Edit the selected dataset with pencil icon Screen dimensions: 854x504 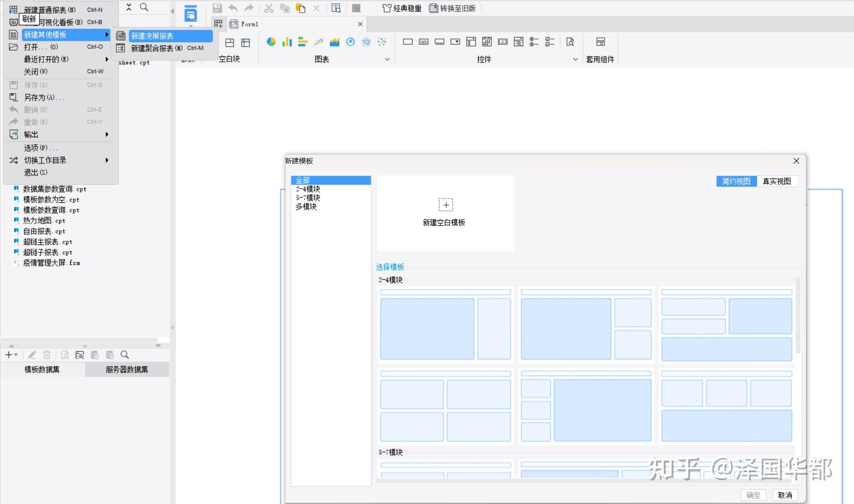[32, 355]
